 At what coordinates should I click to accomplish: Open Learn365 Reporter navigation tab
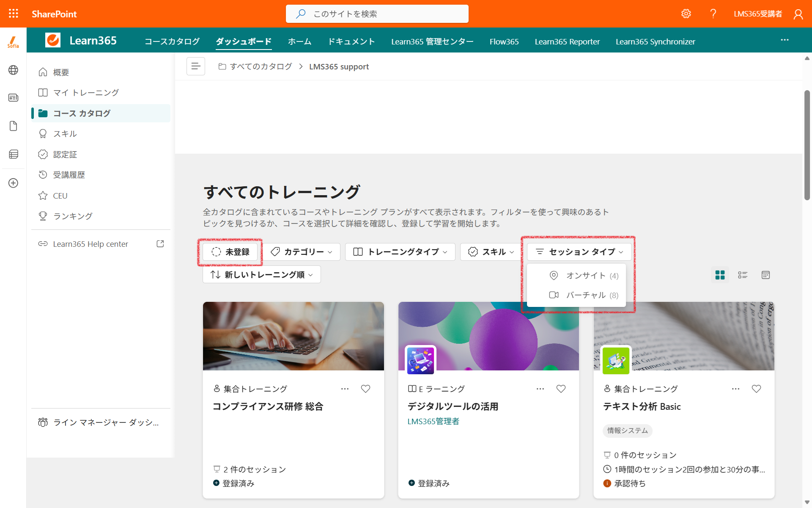tap(567, 41)
